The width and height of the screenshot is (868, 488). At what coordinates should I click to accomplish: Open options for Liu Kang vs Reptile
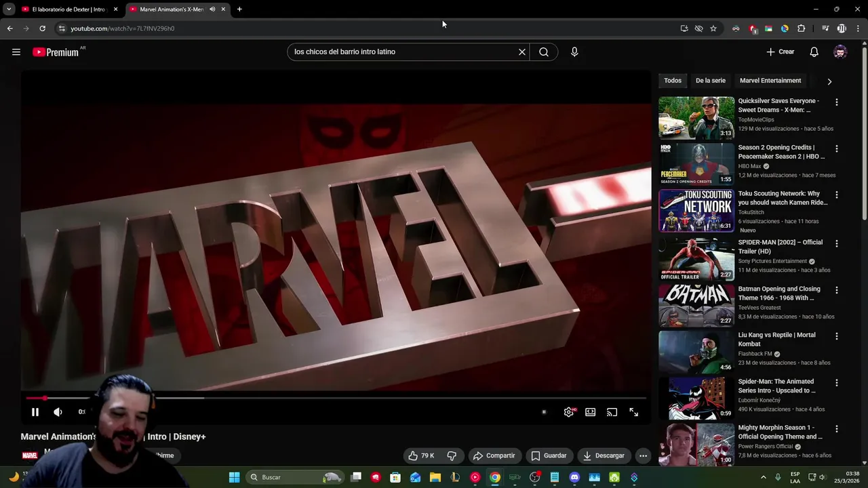click(x=836, y=336)
